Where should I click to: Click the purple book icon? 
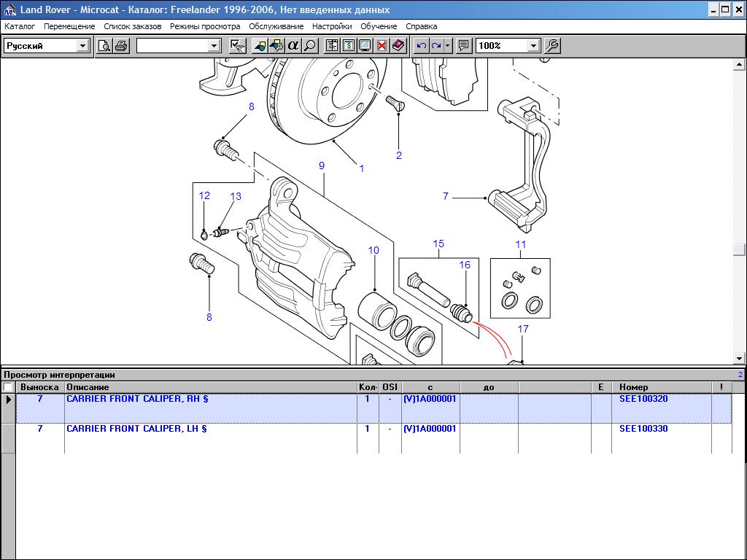[398, 46]
